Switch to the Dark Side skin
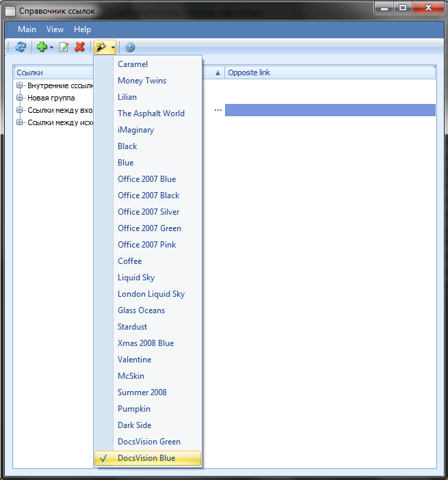 (148, 425)
